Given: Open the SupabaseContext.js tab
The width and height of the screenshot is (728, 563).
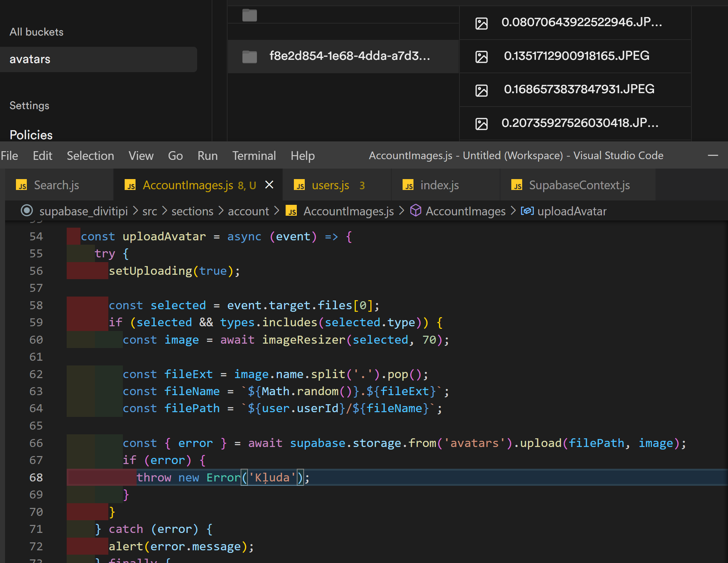Looking at the screenshot, I should (x=579, y=185).
